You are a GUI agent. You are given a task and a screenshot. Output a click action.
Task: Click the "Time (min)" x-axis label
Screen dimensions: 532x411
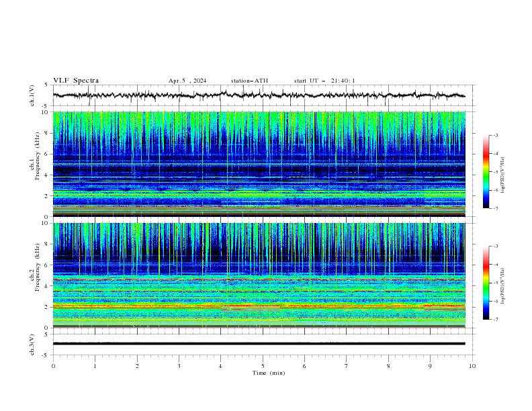pyautogui.click(x=269, y=373)
